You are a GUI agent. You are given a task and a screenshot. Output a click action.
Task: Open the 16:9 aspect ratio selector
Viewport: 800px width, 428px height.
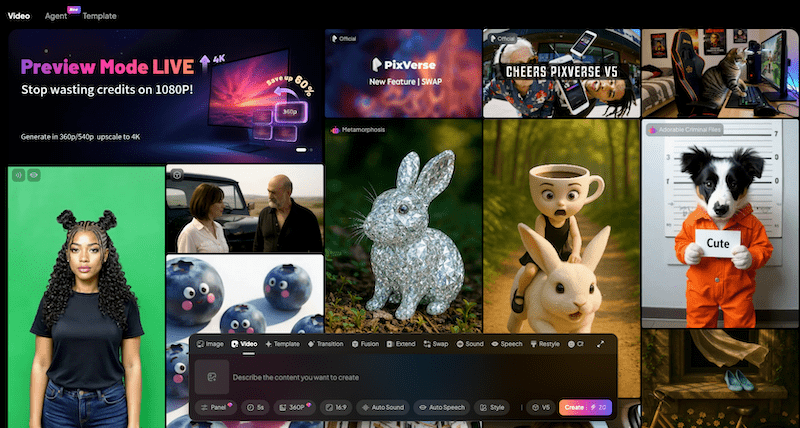pyautogui.click(x=338, y=408)
